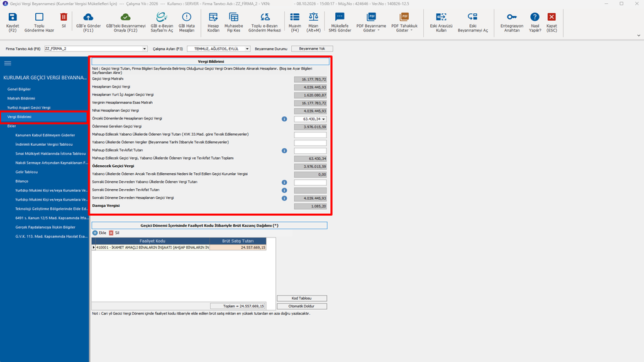
Task: Open the Çalışma Ayları dropdown
Action: click(x=247, y=49)
